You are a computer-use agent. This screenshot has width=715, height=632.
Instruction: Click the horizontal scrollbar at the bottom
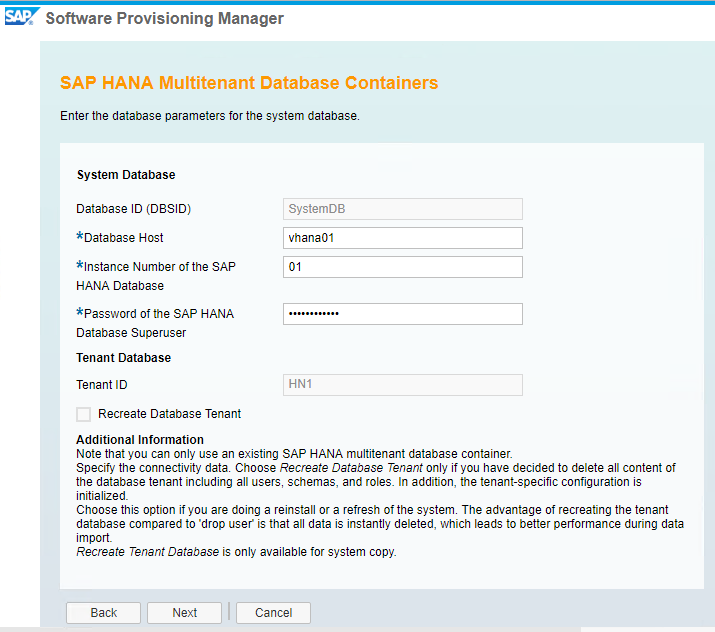(290, 629)
